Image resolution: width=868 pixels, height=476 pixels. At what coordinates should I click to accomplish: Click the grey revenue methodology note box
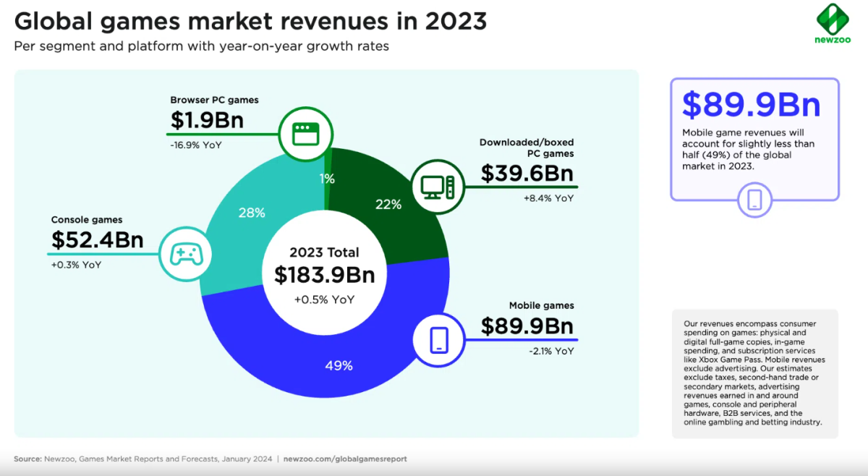click(x=754, y=373)
